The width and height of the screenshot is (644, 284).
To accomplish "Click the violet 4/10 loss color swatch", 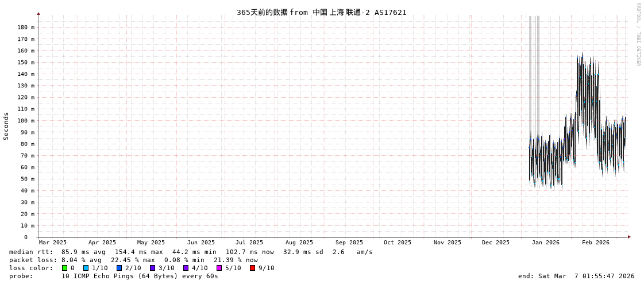I will (186, 268).
